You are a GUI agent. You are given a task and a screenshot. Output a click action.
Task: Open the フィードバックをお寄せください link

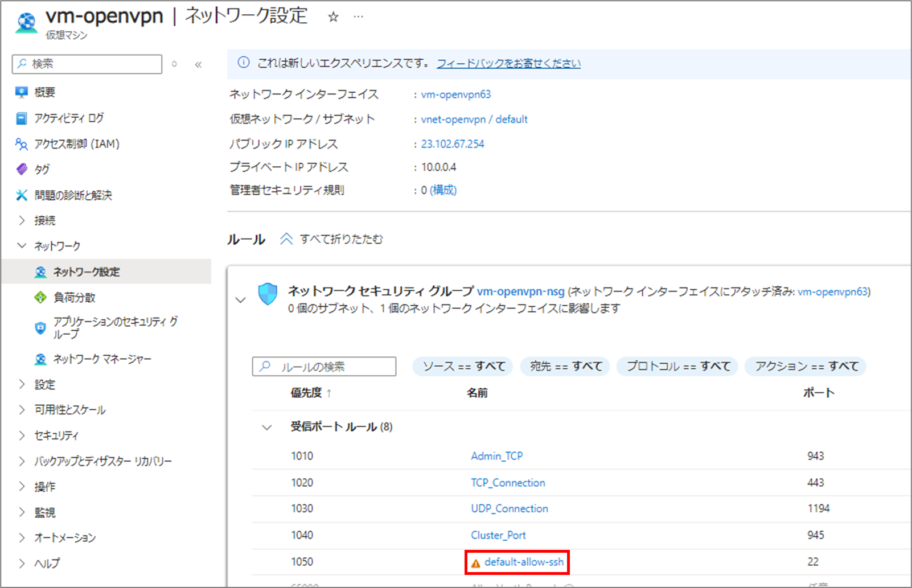[508, 63]
